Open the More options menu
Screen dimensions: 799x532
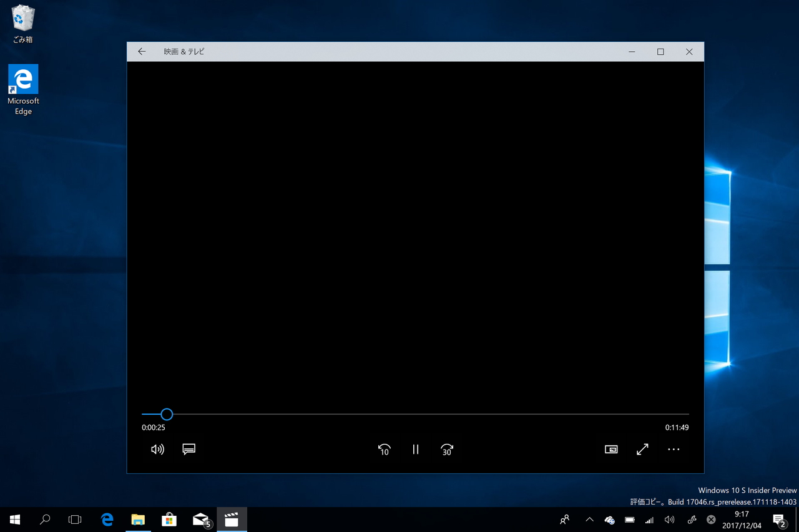coord(673,449)
